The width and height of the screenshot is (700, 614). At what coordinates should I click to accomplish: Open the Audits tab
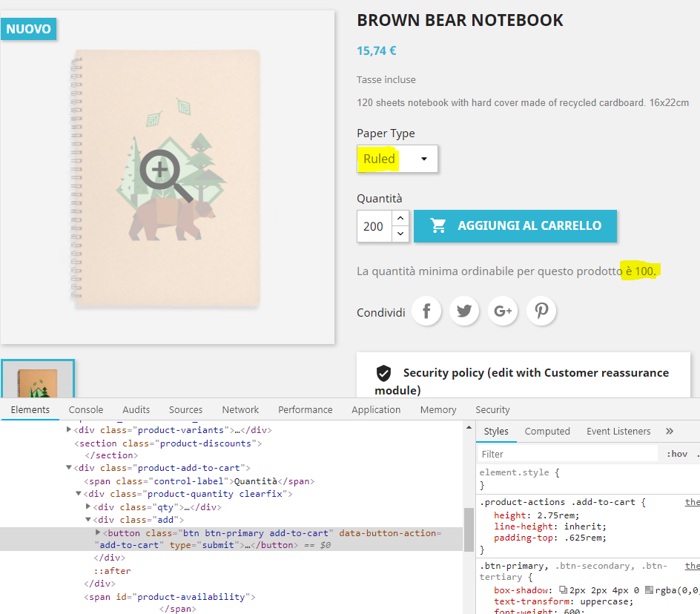[136, 409]
